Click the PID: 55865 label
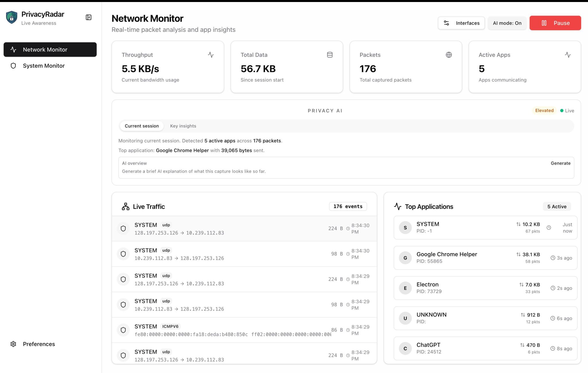 [429, 261]
